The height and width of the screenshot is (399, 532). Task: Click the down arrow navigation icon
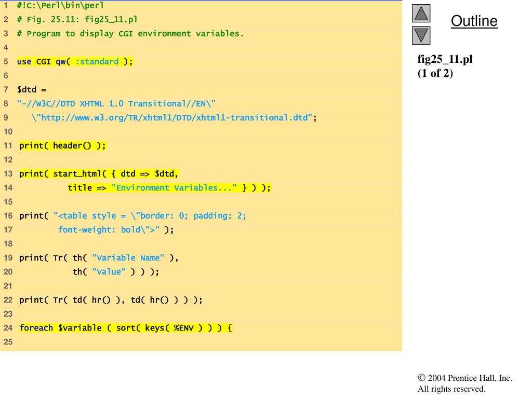tap(421, 35)
